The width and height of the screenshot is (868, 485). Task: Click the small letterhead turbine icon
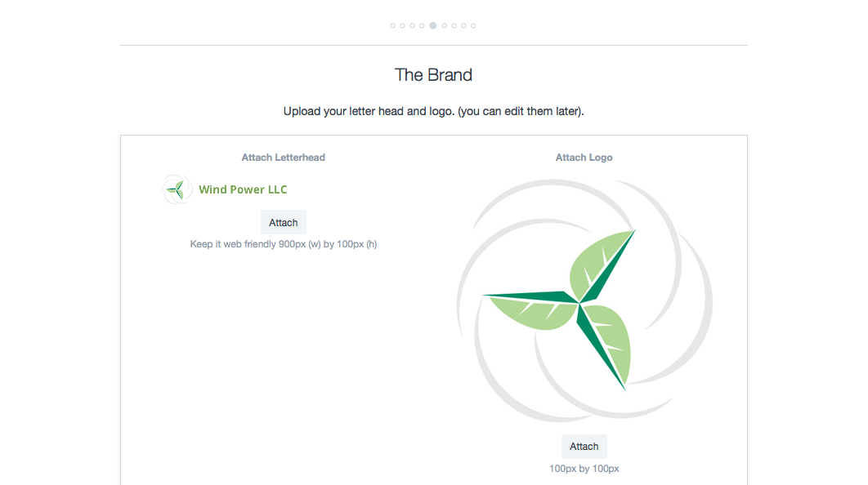tap(177, 189)
